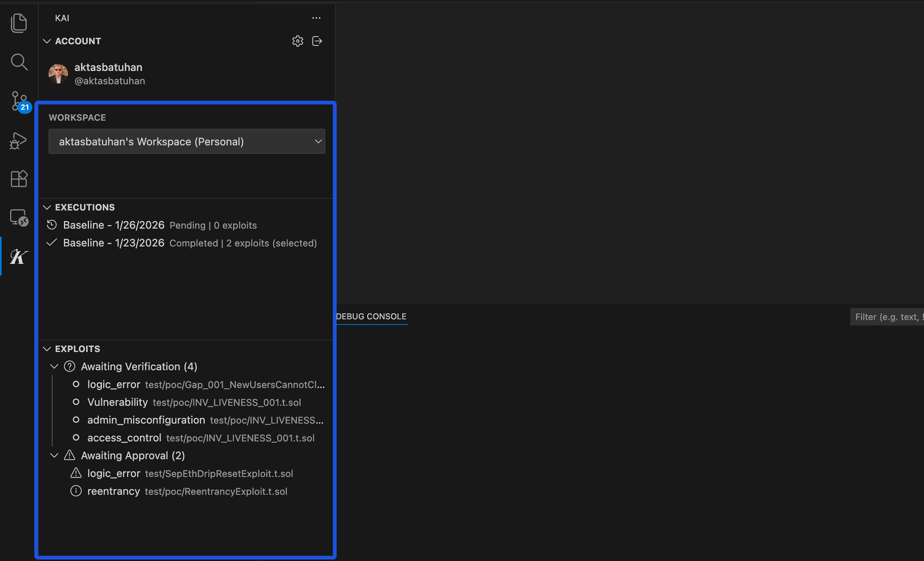
Task: Open the Remote Explorer view
Action: point(19,217)
